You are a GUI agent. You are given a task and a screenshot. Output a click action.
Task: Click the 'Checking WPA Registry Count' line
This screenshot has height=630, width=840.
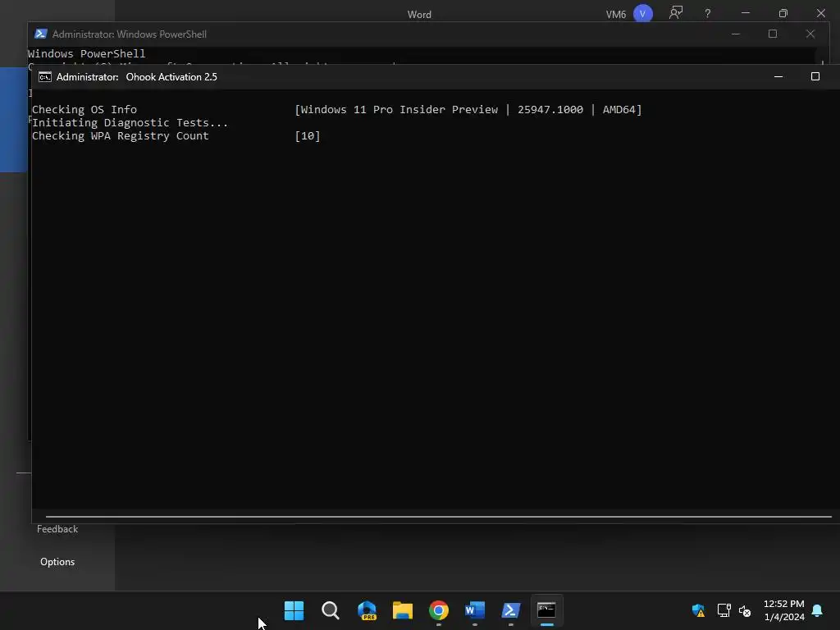click(x=120, y=136)
